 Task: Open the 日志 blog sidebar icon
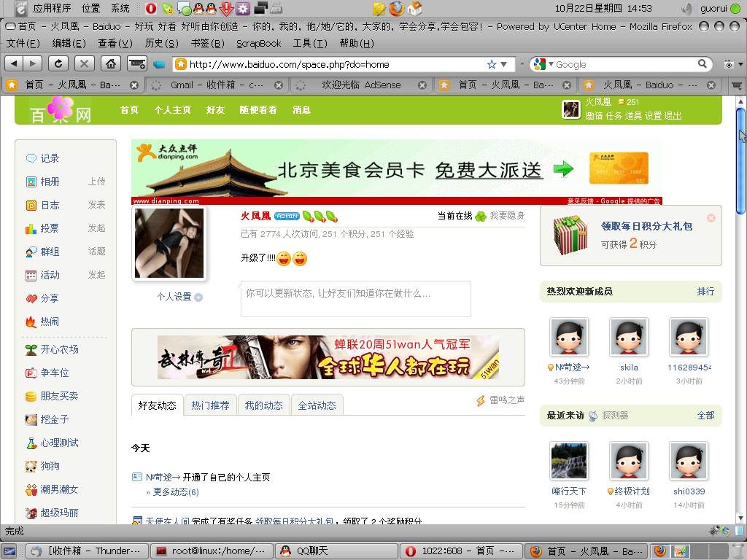point(31,205)
